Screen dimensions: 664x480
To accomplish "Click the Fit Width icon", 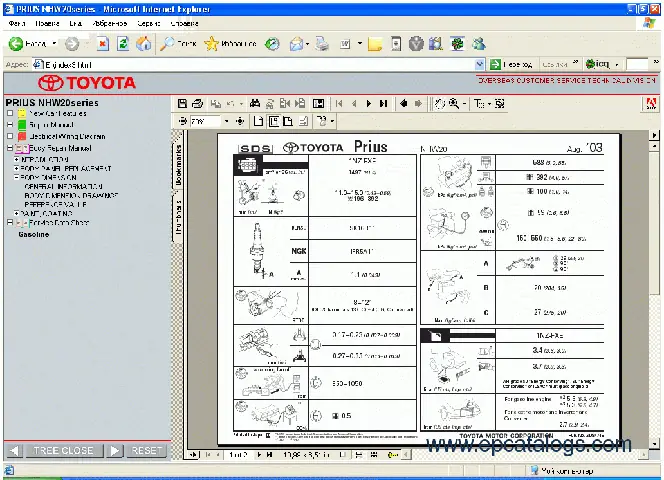I will point(288,122).
